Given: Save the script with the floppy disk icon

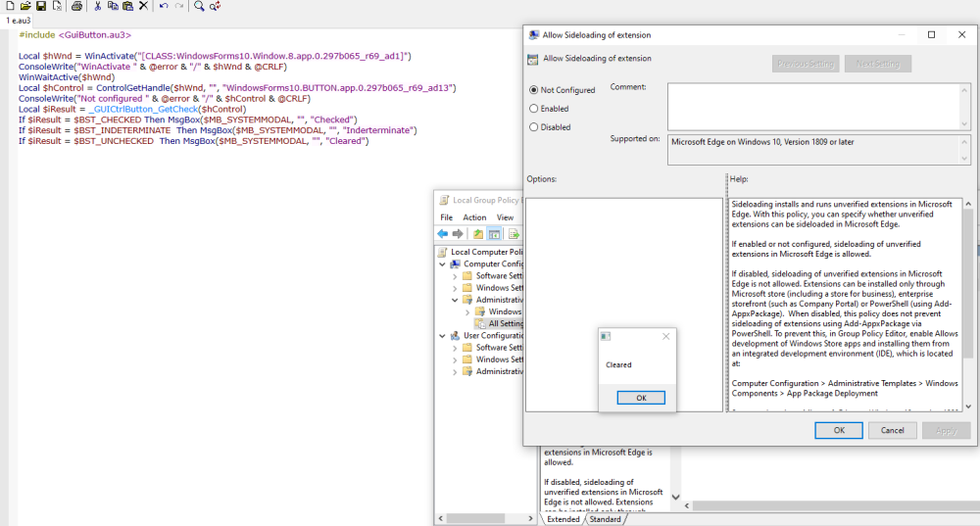Looking at the screenshot, I should [x=41, y=6].
